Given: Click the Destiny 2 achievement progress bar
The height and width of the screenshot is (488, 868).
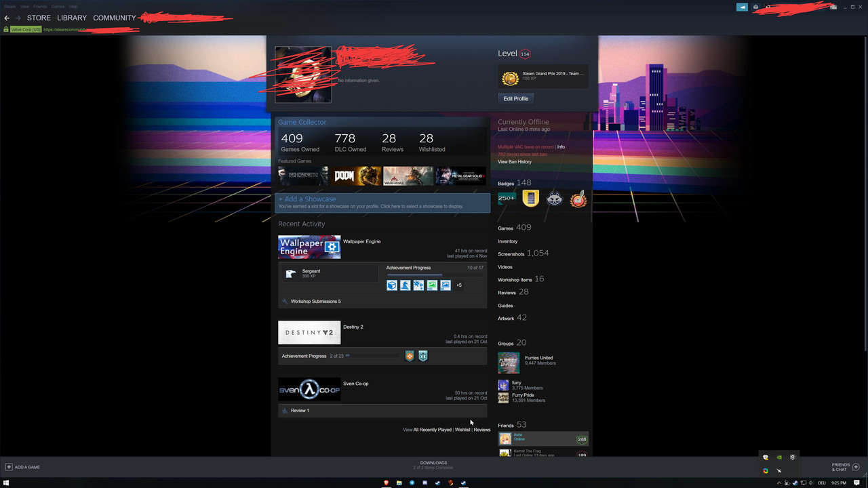Looking at the screenshot, I should (373, 356).
